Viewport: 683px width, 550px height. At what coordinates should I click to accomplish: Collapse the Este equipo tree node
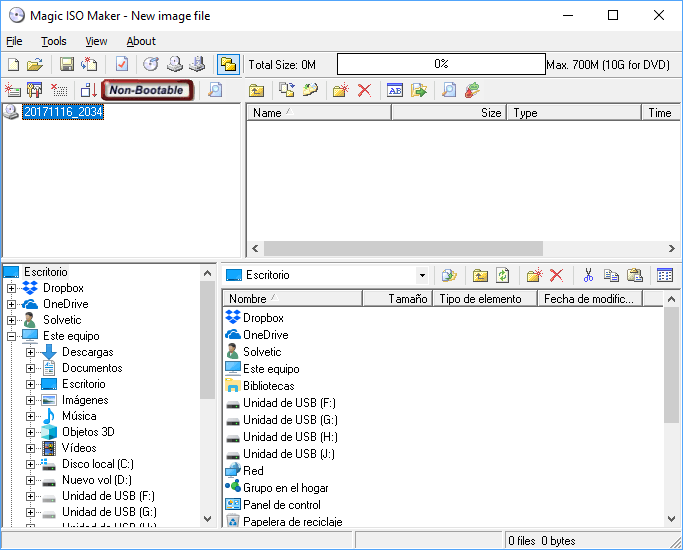tap(12, 336)
